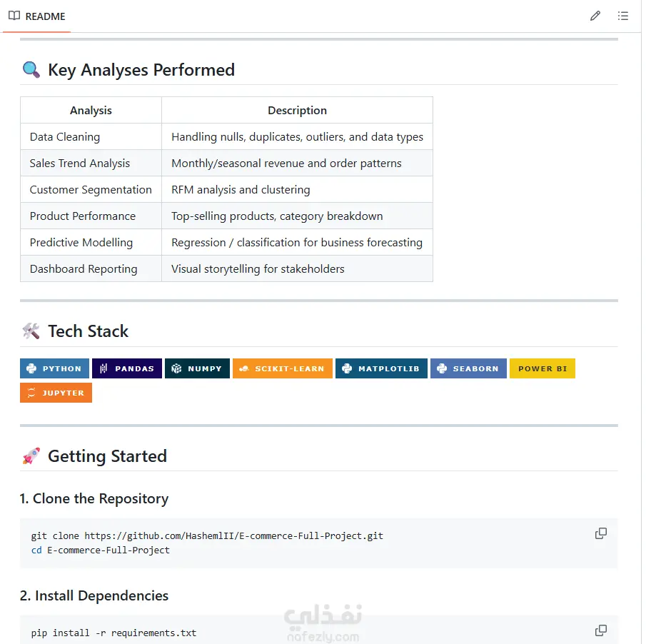Click the git clone repository URL text
Image resolution: width=646 pixels, height=644 pixels.
click(233, 535)
